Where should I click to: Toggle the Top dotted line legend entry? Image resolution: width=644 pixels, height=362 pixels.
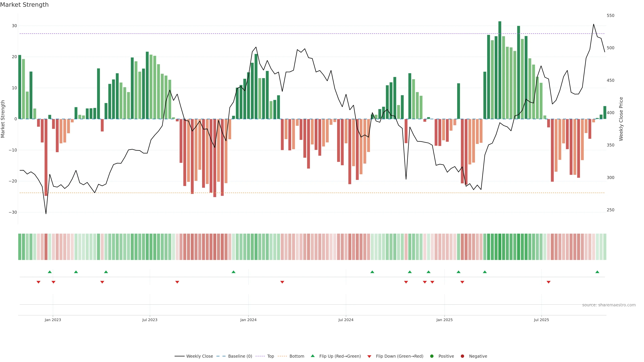click(x=270, y=356)
